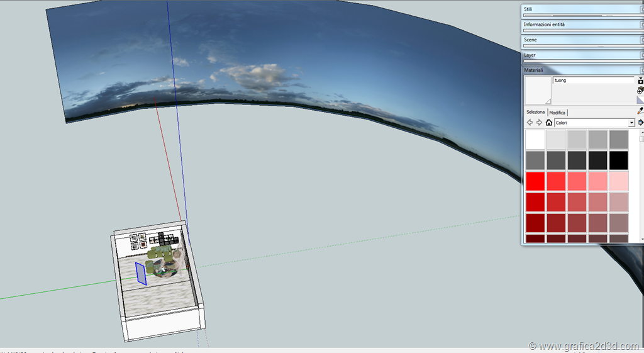Pick the pure red color swatch
The image size is (644, 353).
tap(535, 181)
